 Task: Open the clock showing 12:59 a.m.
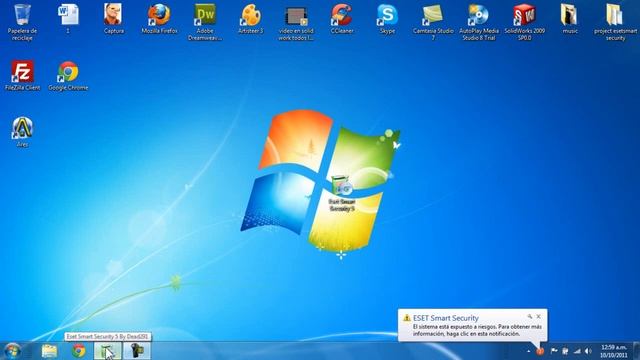tap(613, 351)
